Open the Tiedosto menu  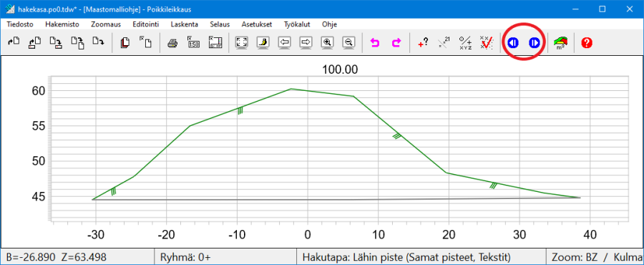20,24
